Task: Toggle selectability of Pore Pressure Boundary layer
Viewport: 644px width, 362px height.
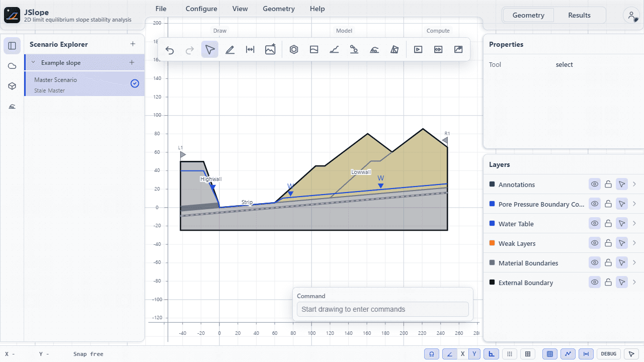Action: pyautogui.click(x=622, y=204)
